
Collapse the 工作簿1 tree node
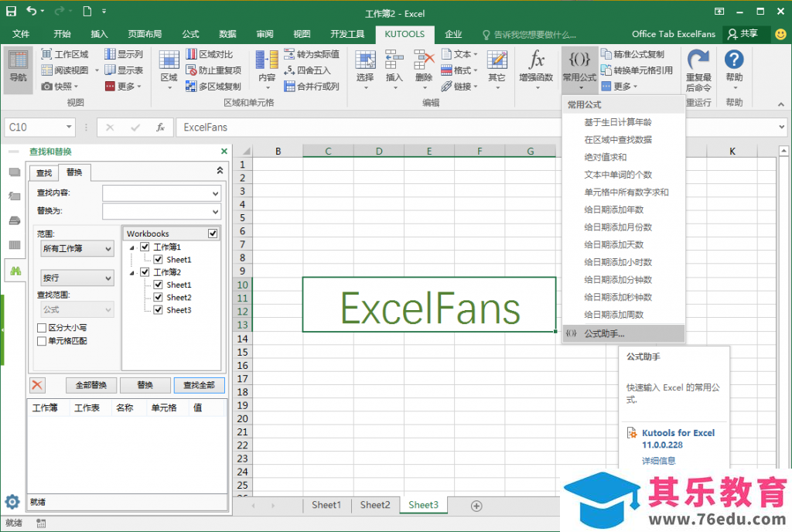[x=132, y=247]
